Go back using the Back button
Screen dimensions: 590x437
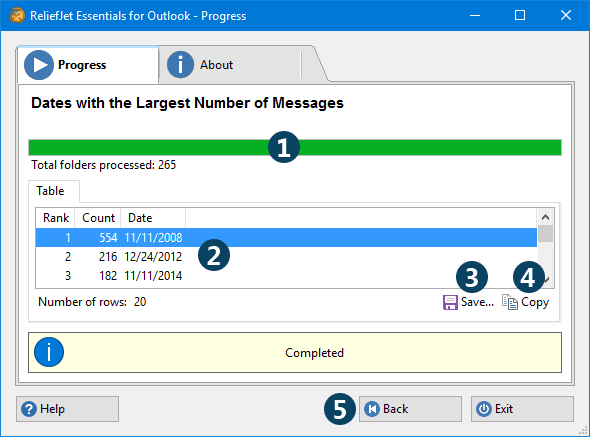(x=410, y=409)
